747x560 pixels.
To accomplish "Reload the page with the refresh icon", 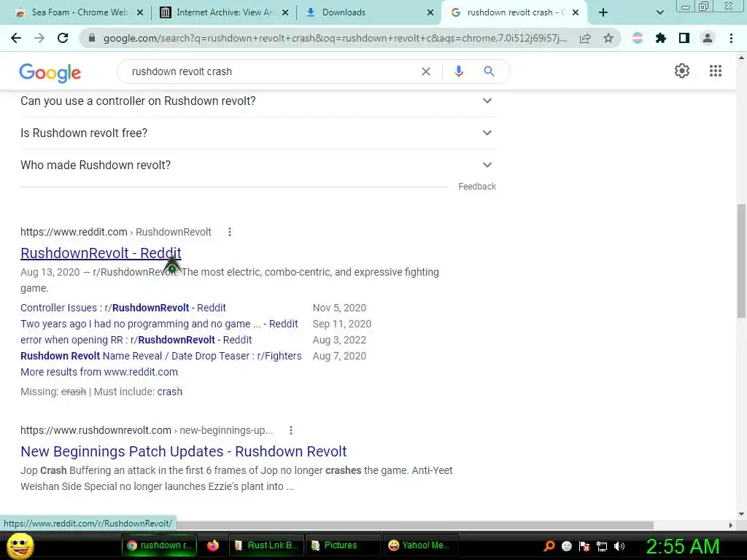I will [63, 38].
